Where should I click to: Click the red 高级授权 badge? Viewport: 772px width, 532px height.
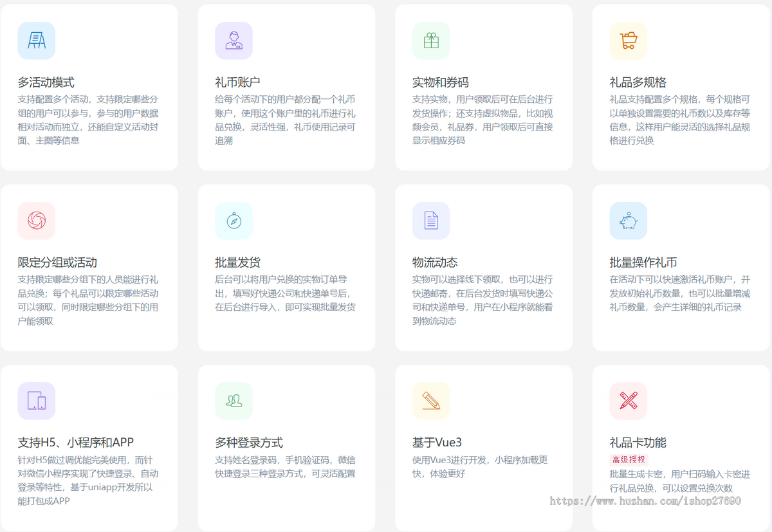[x=629, y=459]
